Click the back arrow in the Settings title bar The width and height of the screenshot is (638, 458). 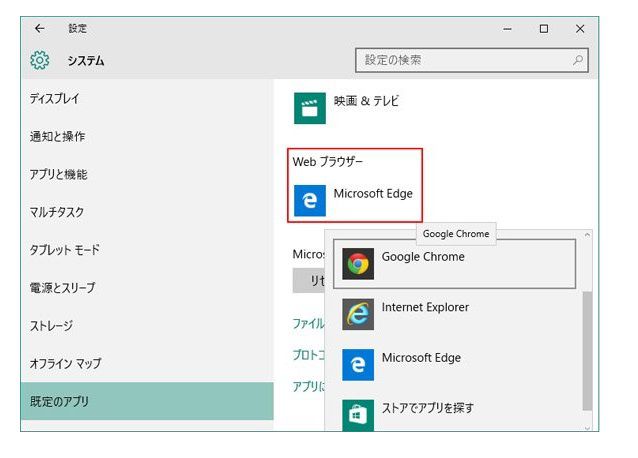tap(39, 28)
